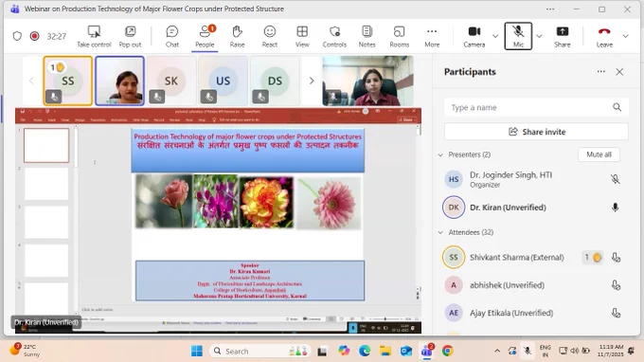Open the React emoji menu
The image size is (644, 362).
269,36
